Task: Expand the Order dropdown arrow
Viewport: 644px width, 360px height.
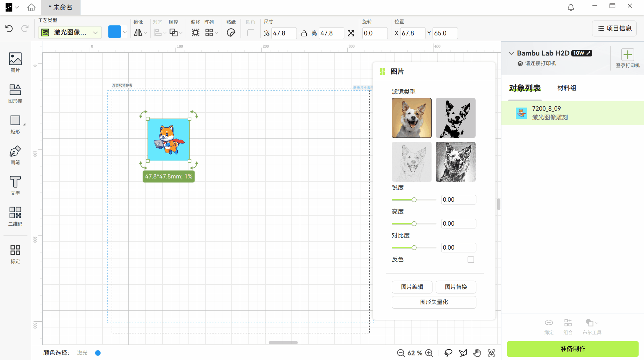Action: [181, 33]
